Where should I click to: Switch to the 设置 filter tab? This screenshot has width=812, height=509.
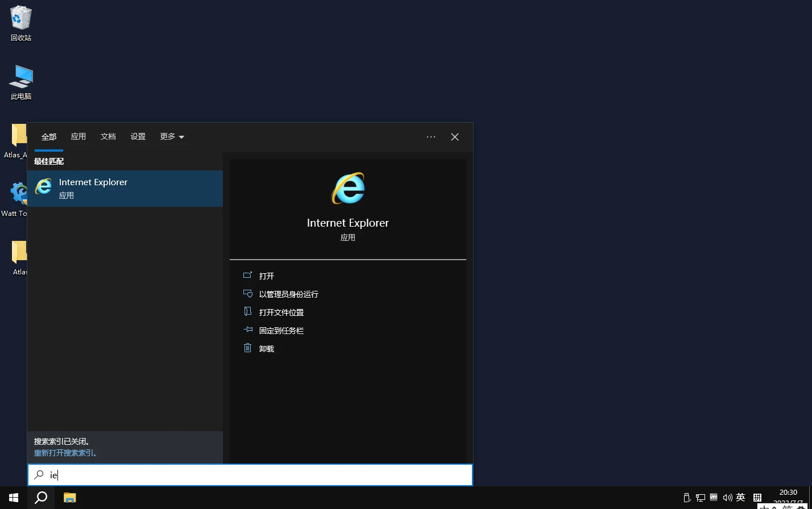pos(138,136)
